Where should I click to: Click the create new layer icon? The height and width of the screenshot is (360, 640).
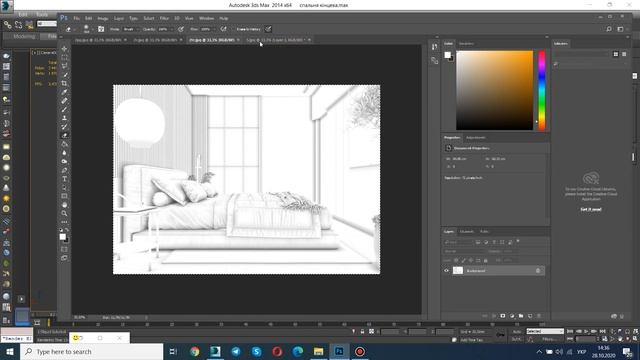(x=530, y=316)
